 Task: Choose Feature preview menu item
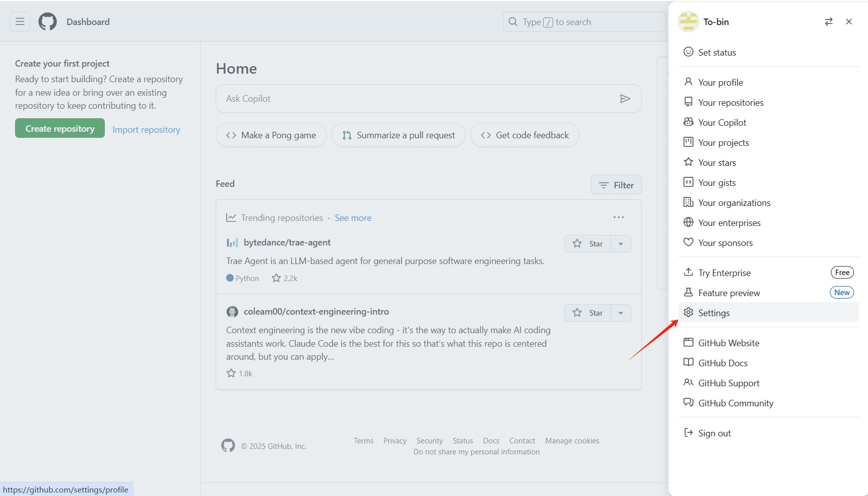coord(768,293)
